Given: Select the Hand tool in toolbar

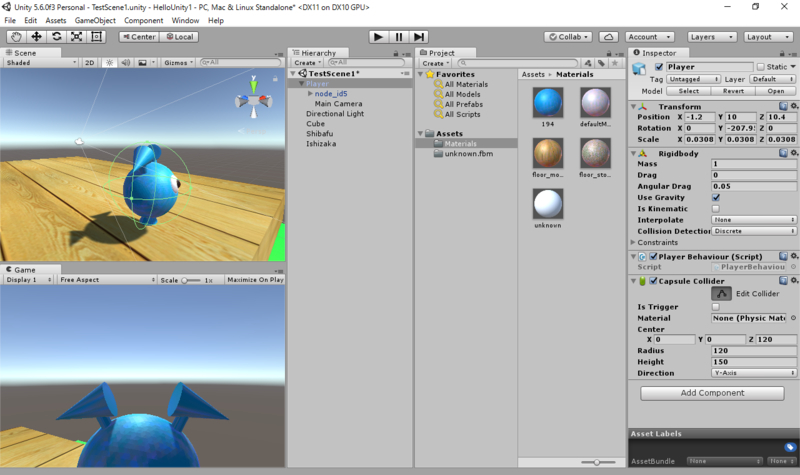Looking at the screenshot, I should [16, 37].
